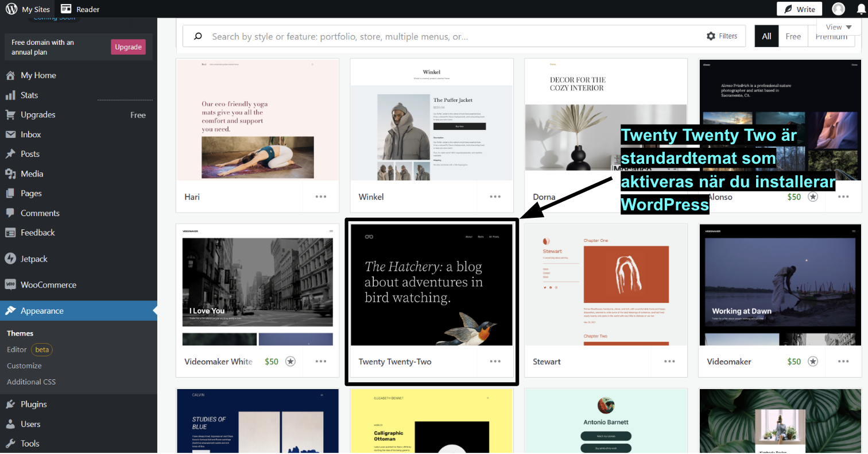Click the Pages icon in sidebar

coord(10,193)
